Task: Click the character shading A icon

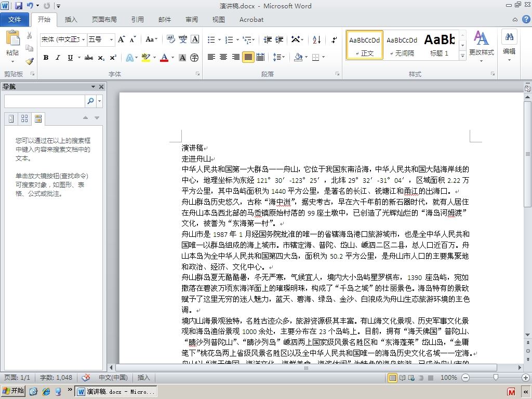Action: coord(182,58)
